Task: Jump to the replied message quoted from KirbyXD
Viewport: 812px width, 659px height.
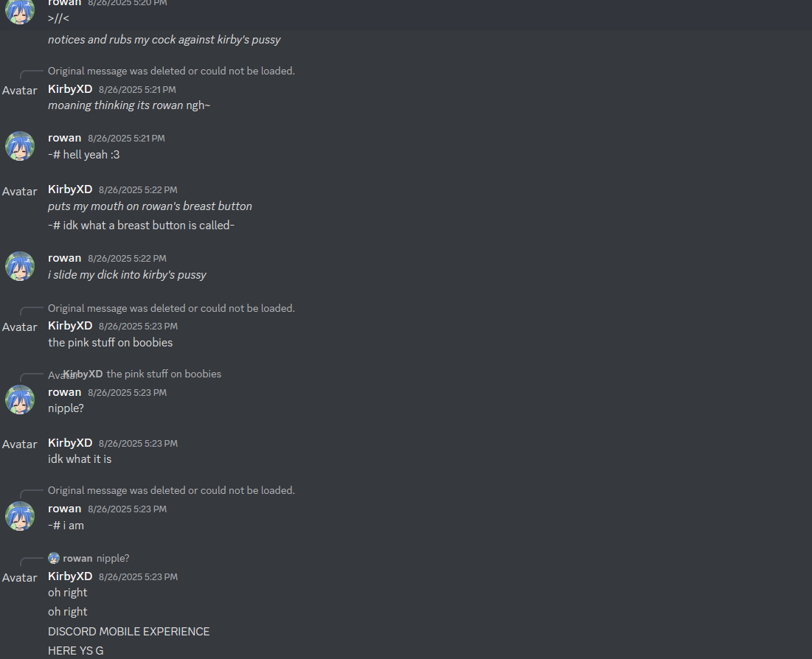Action: (164, 374)
